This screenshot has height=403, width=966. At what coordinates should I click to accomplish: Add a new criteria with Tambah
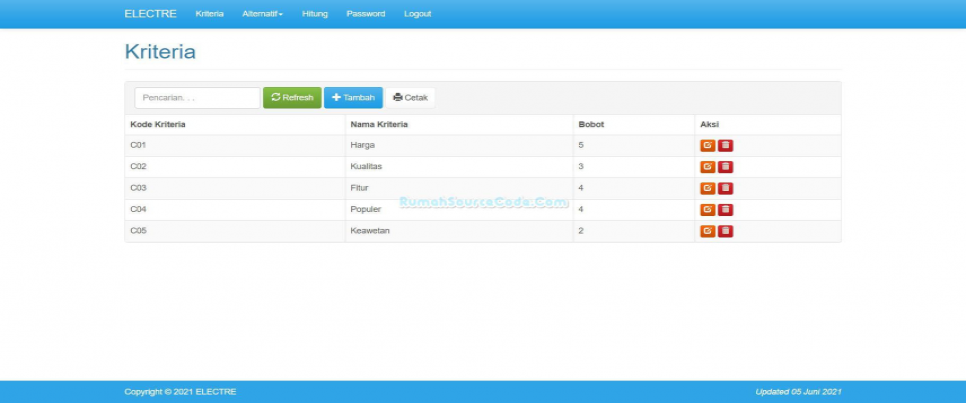353,97
